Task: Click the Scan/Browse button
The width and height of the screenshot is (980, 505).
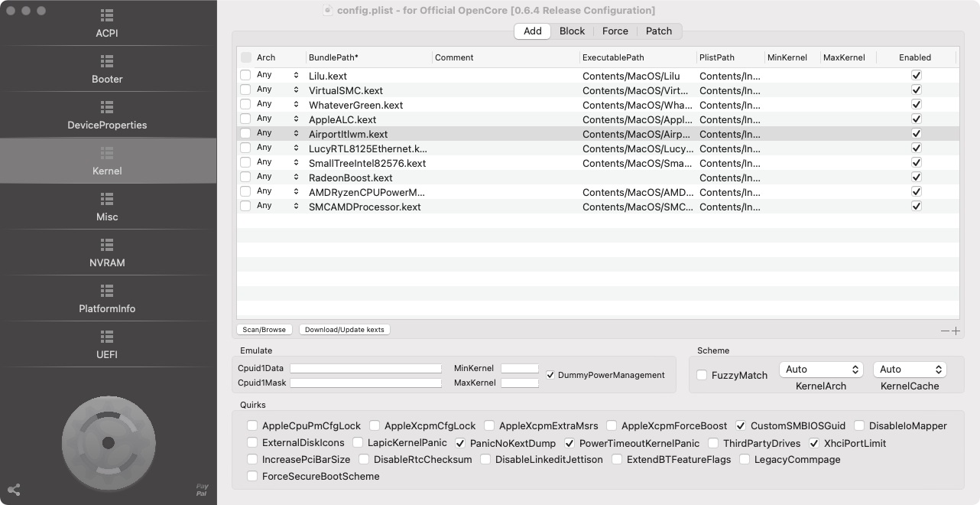Action: 264,330
